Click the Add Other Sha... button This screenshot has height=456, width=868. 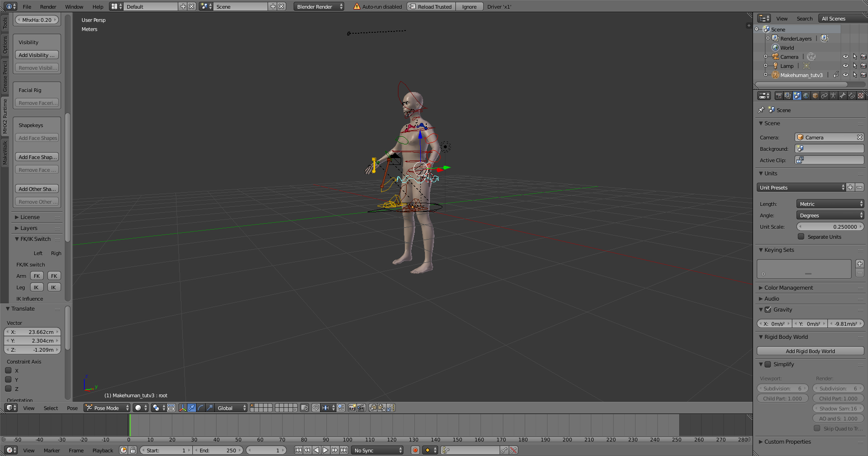point(37,189)
